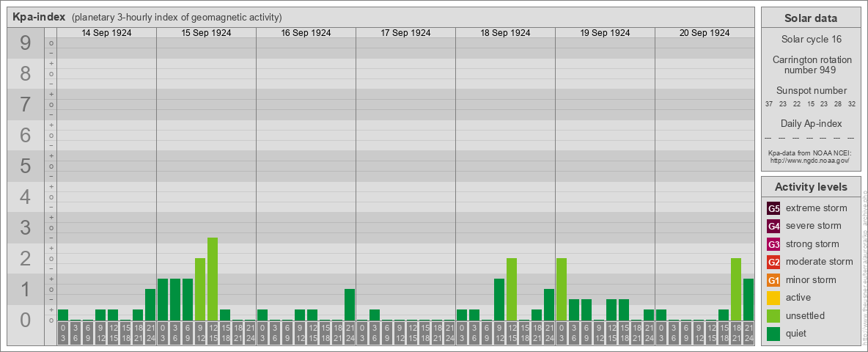Click the 17 Sep 1924 date header
This screenshot has width=868, height=352.
coord(405,33)
